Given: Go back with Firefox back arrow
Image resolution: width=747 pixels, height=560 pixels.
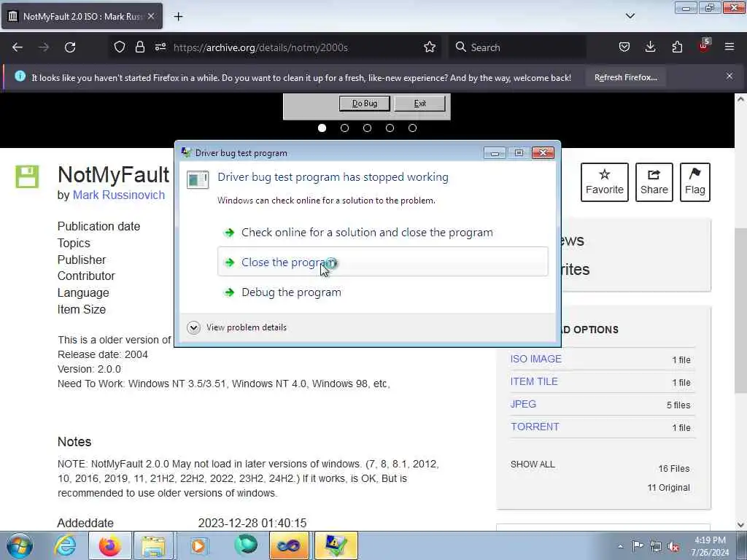Looking at the screenshot, I should [x=18, y=47].
